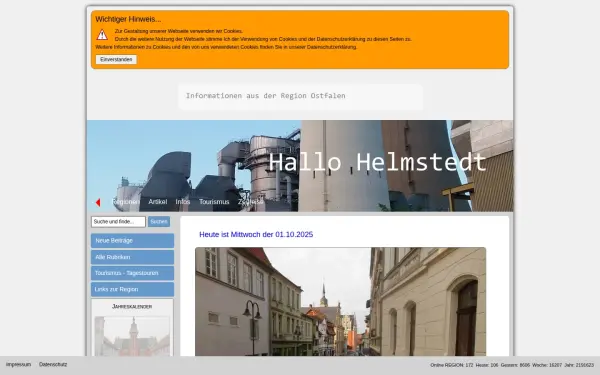Click the Gestern visitor counter in the footer

[x=515, y=365]
